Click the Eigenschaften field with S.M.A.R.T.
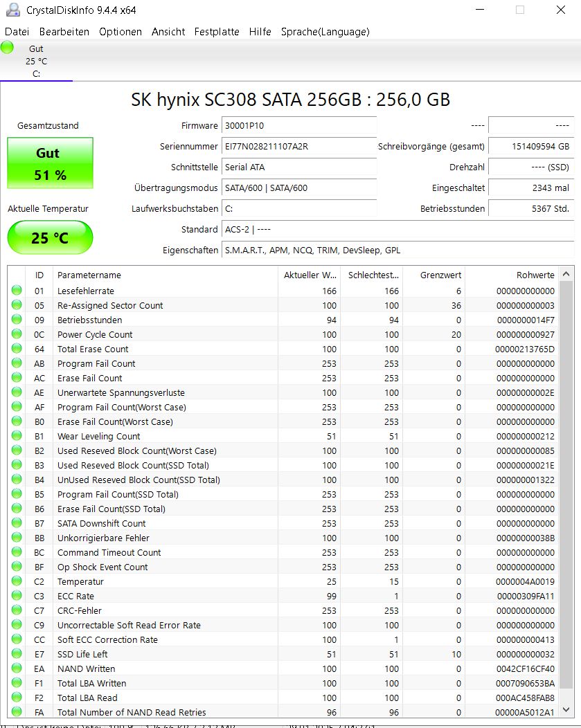The height and width of the screenshot is (728, 581). click(398, 251)
